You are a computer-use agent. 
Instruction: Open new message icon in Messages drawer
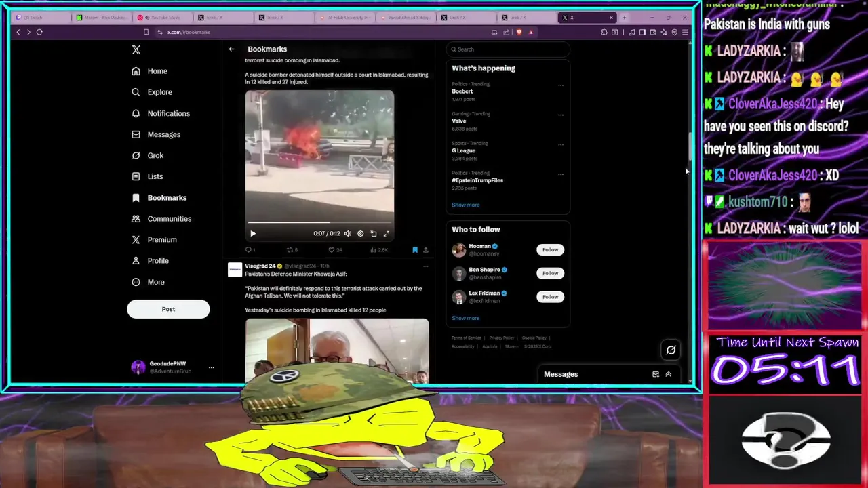(x=656, y=374)
